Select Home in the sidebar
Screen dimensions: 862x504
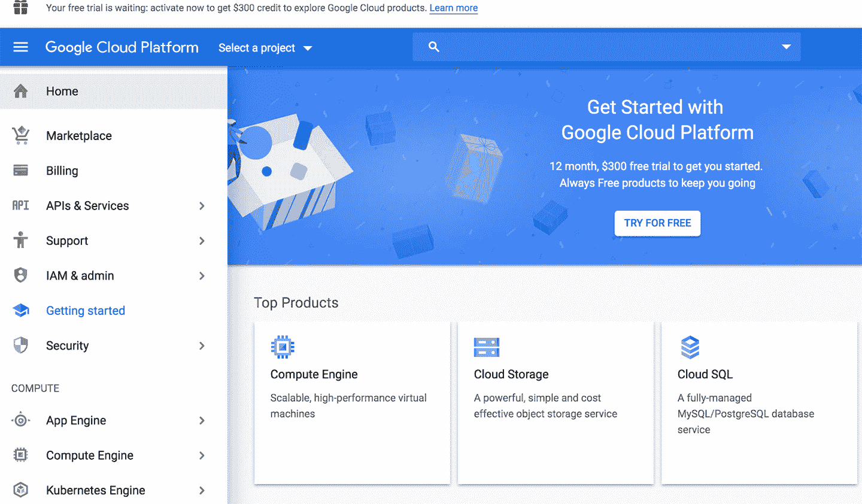62,91
